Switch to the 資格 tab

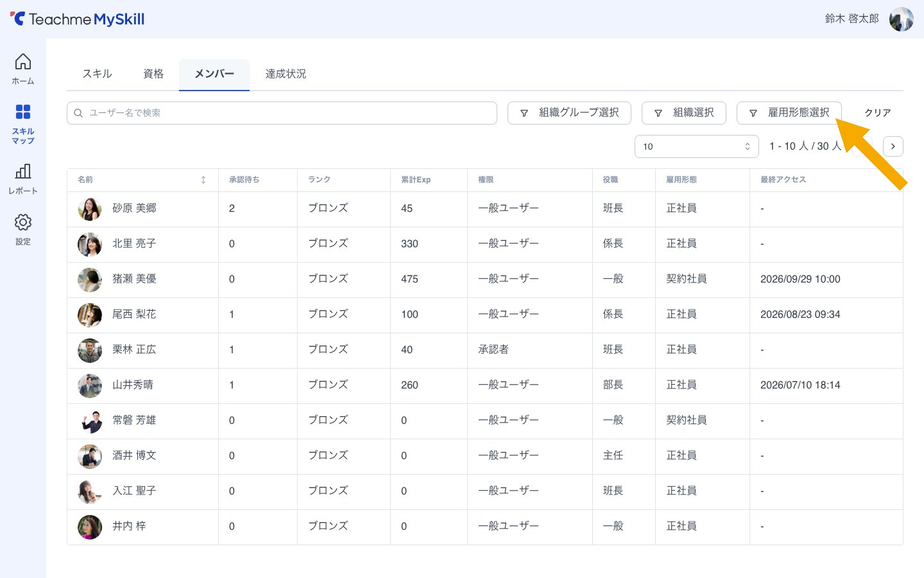pyautogui.click(x=153, y=74)
